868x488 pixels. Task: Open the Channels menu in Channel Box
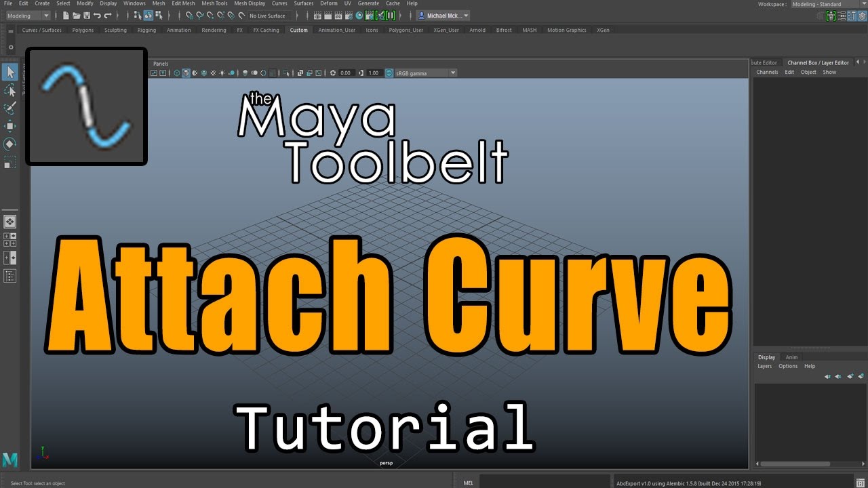pos(767,72)
